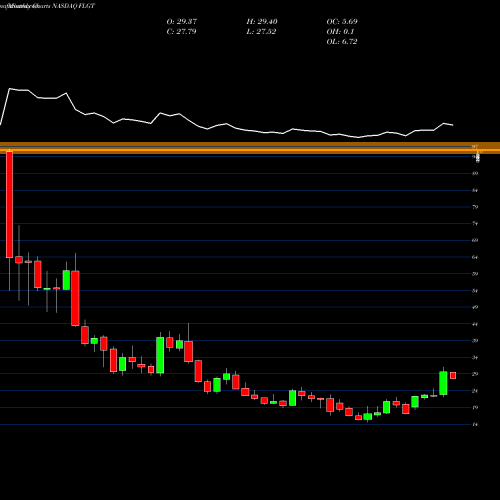Click the 19 price axis label
500x500 pixels.
(475, 408)
